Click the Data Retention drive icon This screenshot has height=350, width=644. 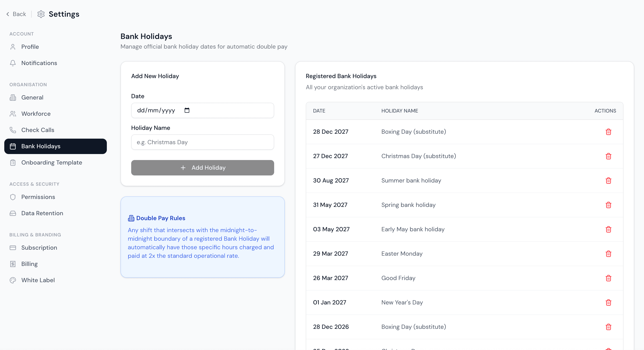[x=13, y=213]
